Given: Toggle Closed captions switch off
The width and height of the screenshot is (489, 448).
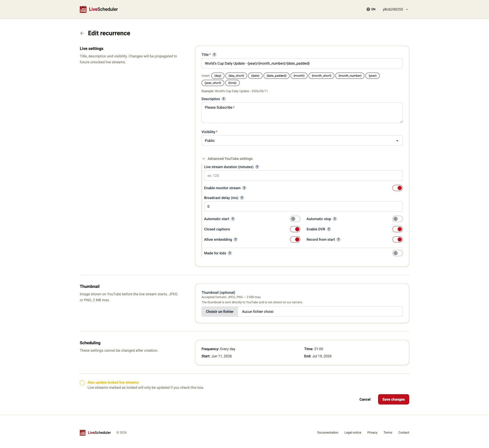Looking at the screenshot, I should coord(295,229).
